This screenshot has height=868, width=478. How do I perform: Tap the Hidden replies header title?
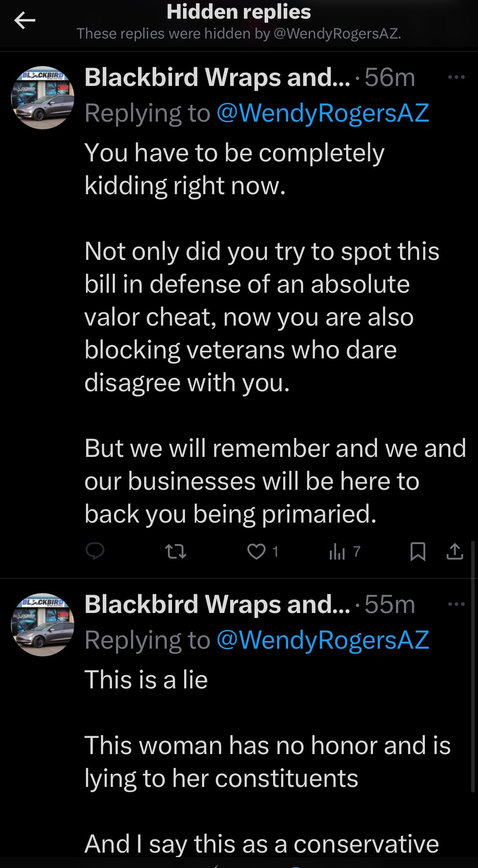239,12
